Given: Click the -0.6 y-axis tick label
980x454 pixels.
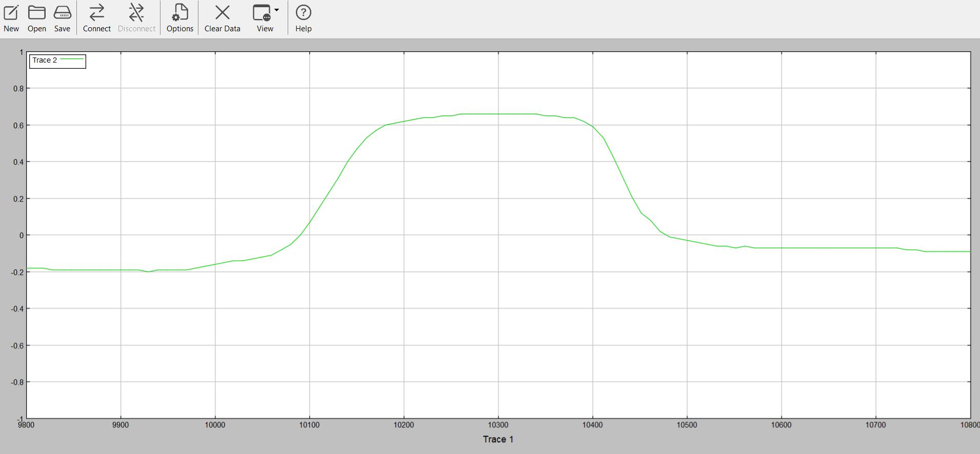Looking at the screenshot, I should click(17, 346).
